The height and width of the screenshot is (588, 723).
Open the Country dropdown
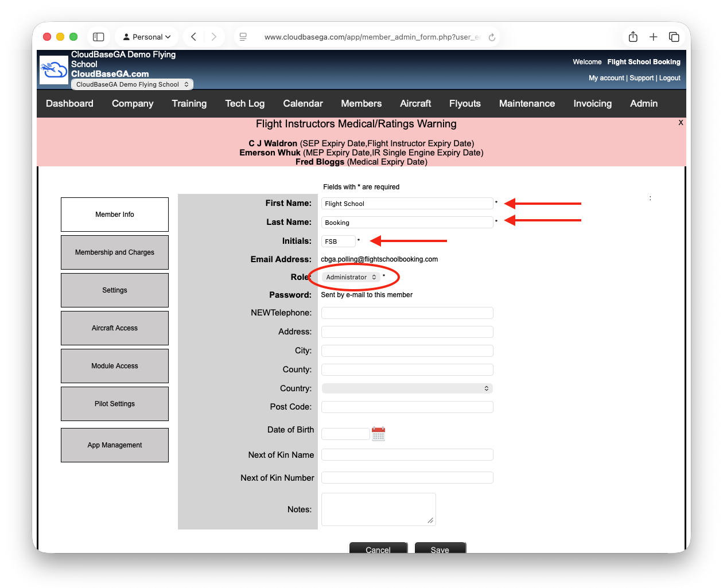407,388
